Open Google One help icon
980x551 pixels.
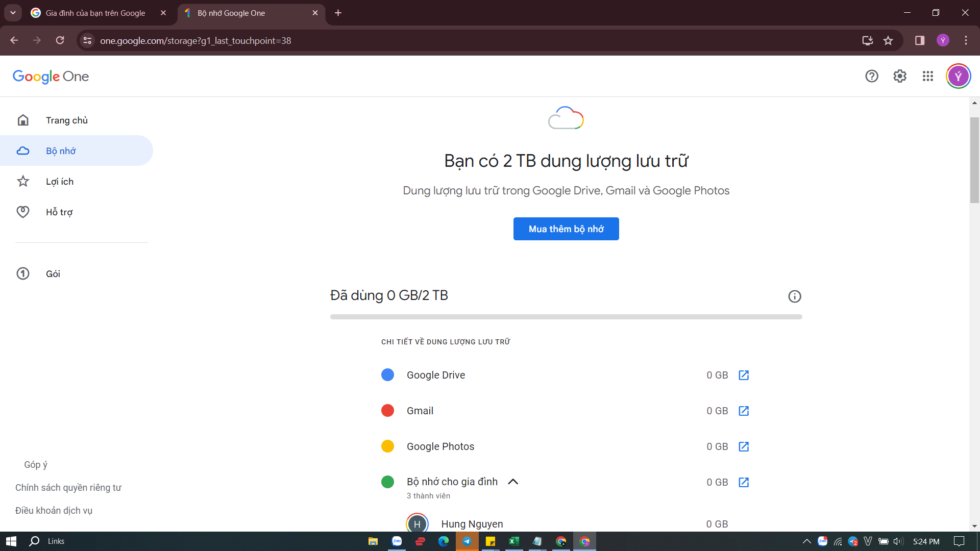[872, 76]
